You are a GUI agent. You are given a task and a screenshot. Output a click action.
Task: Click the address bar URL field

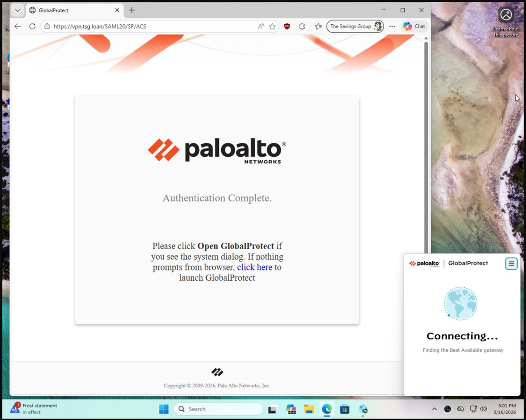(x=150, y=27)
